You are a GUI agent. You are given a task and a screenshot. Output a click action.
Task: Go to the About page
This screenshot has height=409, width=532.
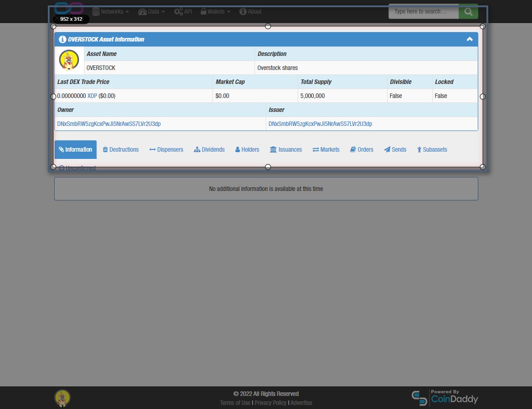(250, 12)
